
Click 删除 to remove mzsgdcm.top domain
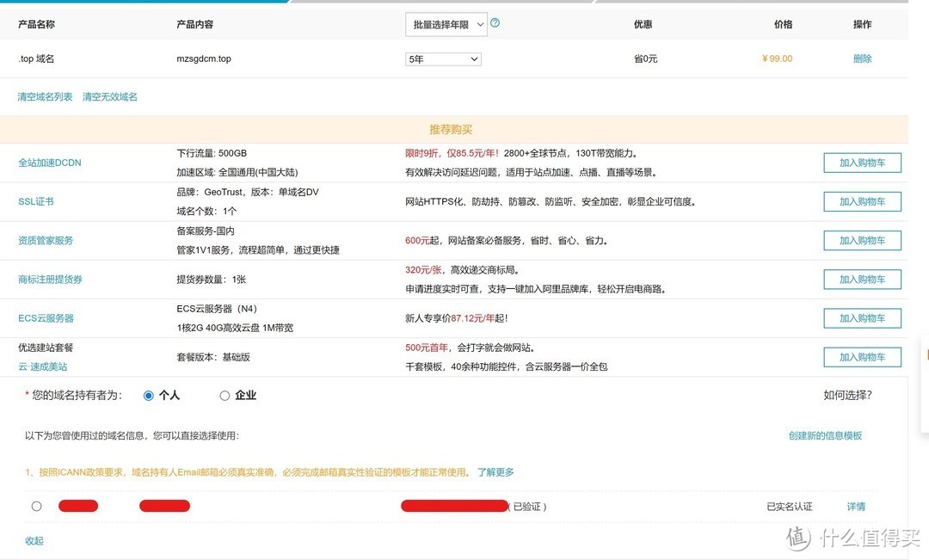[862, 58]
